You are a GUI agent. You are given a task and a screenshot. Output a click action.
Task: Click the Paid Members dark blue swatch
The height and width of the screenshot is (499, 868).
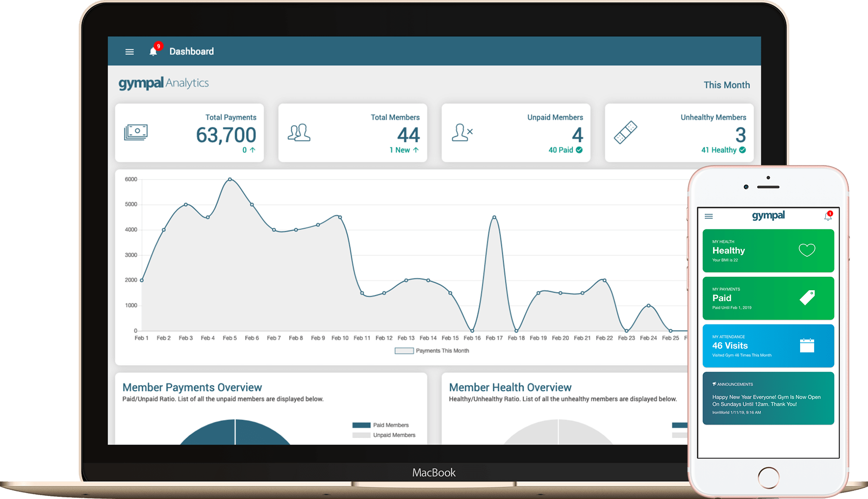point(361,425)
